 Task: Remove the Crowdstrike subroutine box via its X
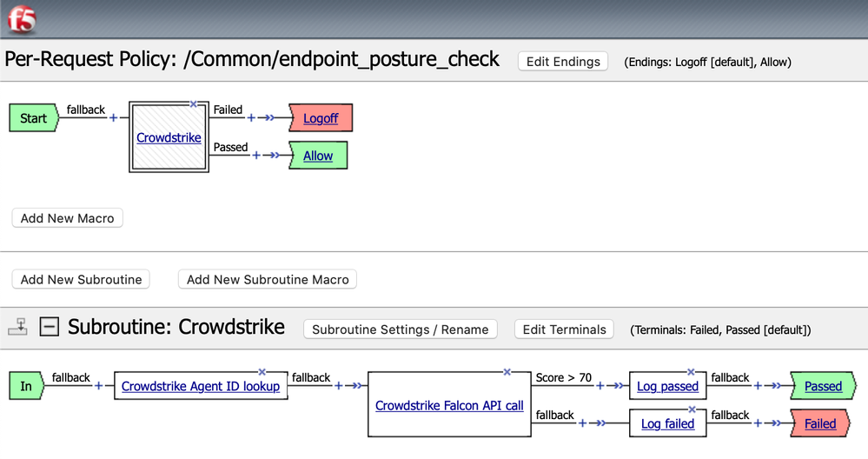tap(194, 103)
